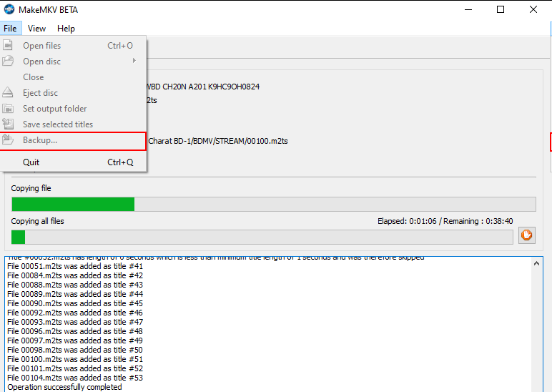Click the Open disc icon in File menu

(x=8, y=61)
